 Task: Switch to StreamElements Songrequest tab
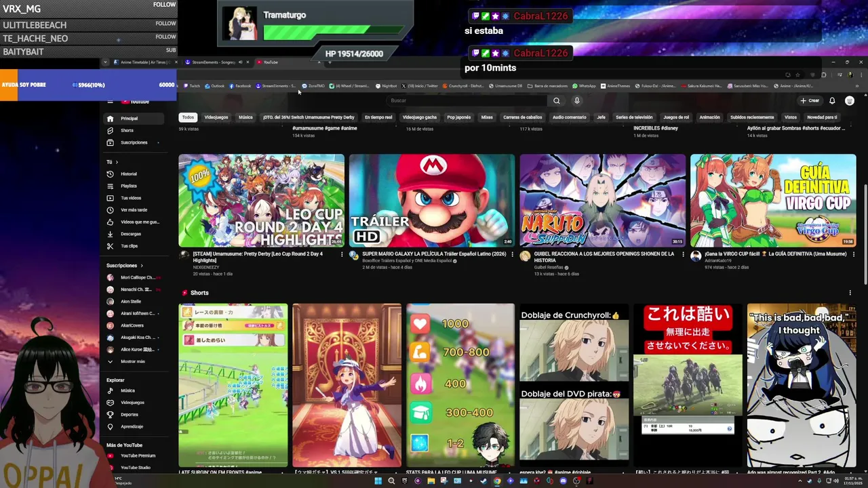click(x=216, y=62)
